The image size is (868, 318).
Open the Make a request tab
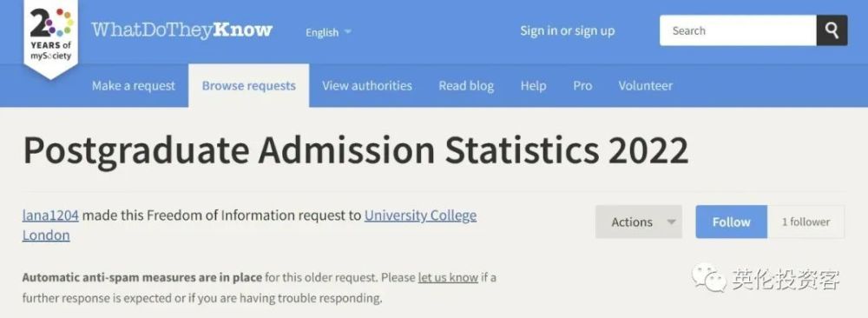(x=134, y=86)
